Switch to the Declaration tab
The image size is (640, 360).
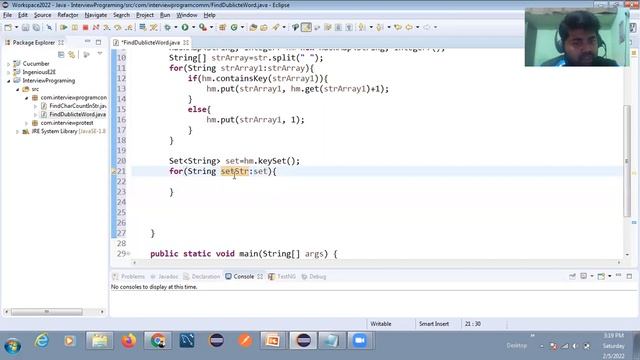202,276
